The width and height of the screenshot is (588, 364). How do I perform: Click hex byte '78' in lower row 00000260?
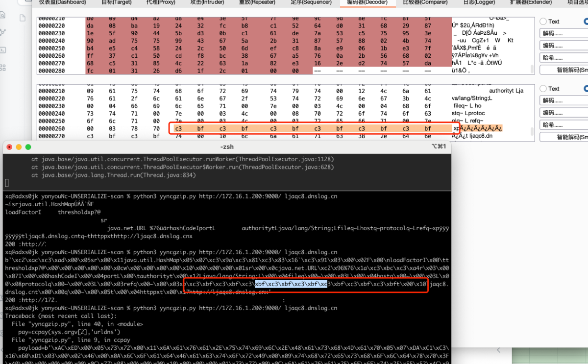click(x=134, y=128)
